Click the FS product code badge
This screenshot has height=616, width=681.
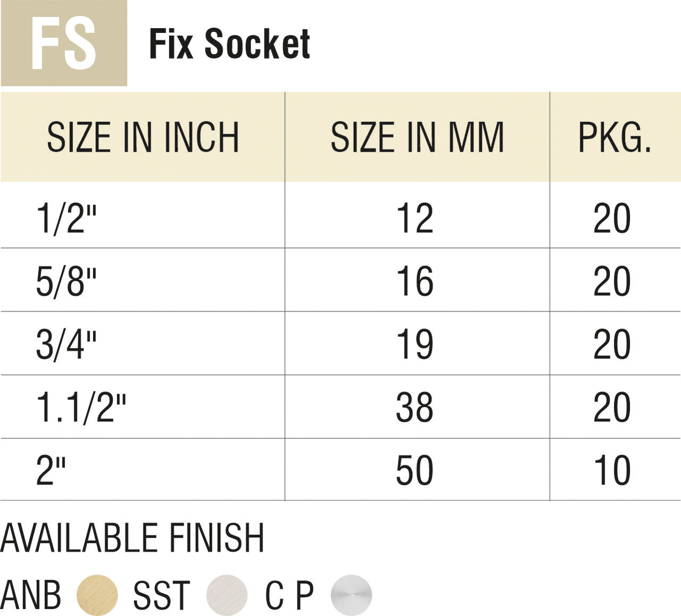(63, 43)
